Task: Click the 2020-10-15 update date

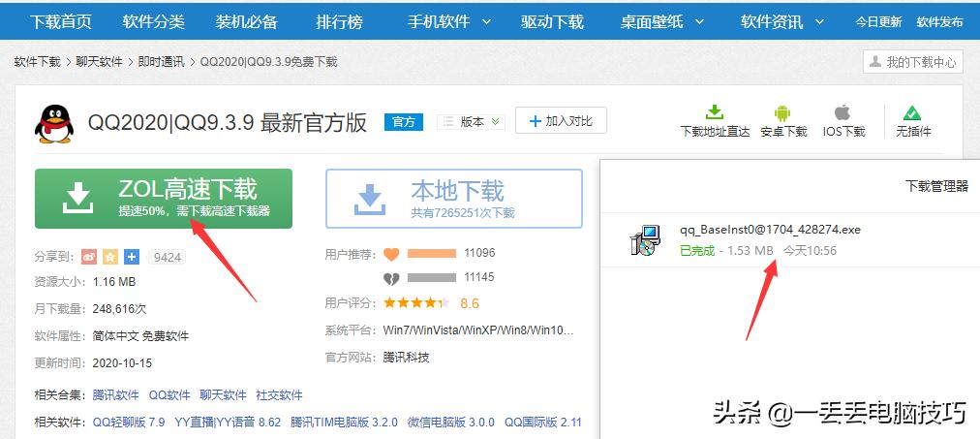Action: pyautogui.click(x=122, y=362)
